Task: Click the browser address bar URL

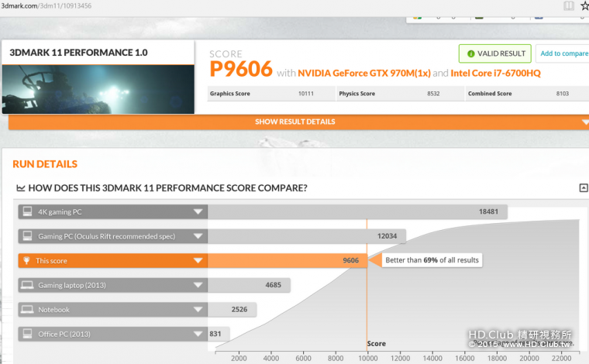Action: pyautogui.click(x=46, y=5)
